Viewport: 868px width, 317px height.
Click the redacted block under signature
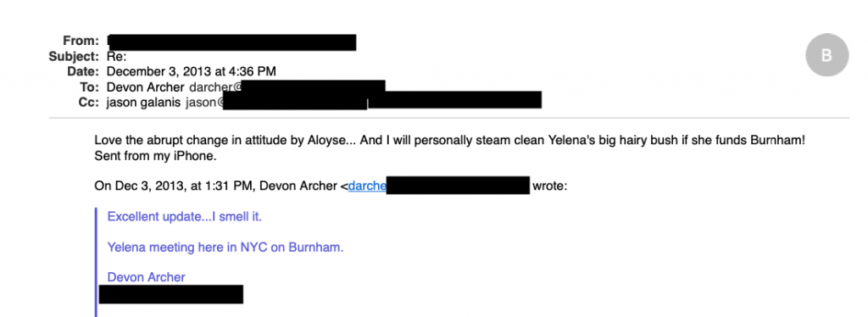point(171,294)
